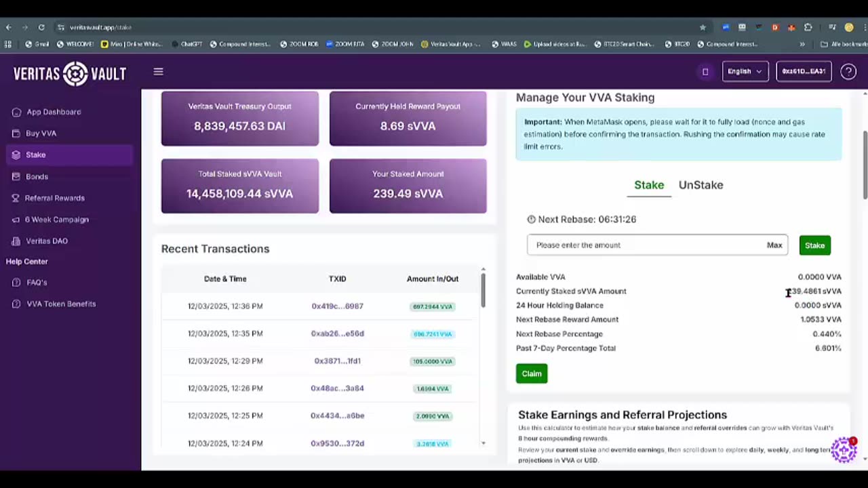This screenshot has width=868, height=488.
Task: Open 6 Week Campaign page
Action: pos(56,220)
